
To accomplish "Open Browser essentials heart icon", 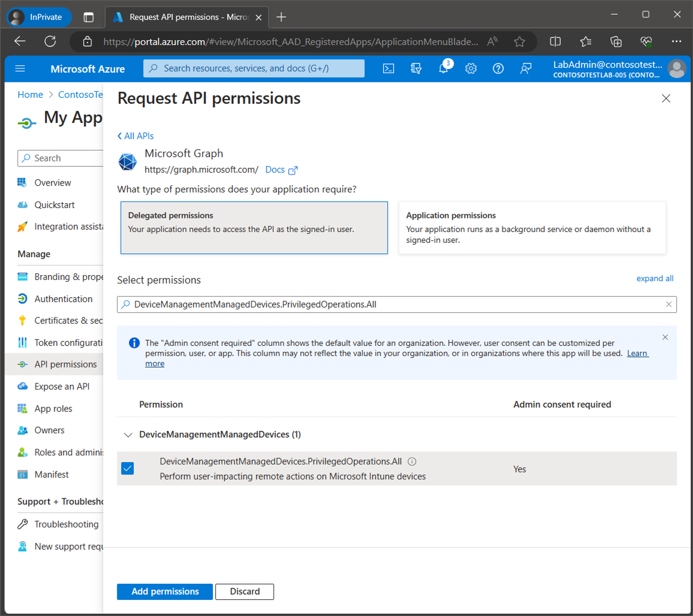I will tap(646, 42).
